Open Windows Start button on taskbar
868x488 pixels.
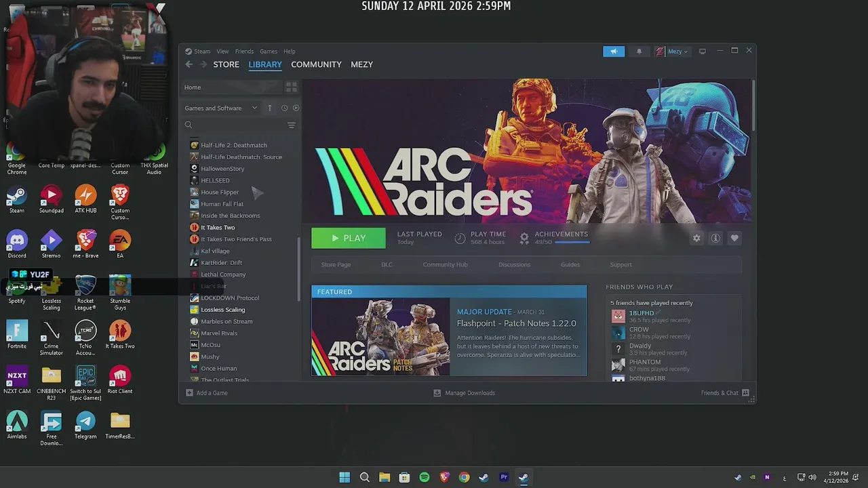pyautogui.click(x=344, y=477)
